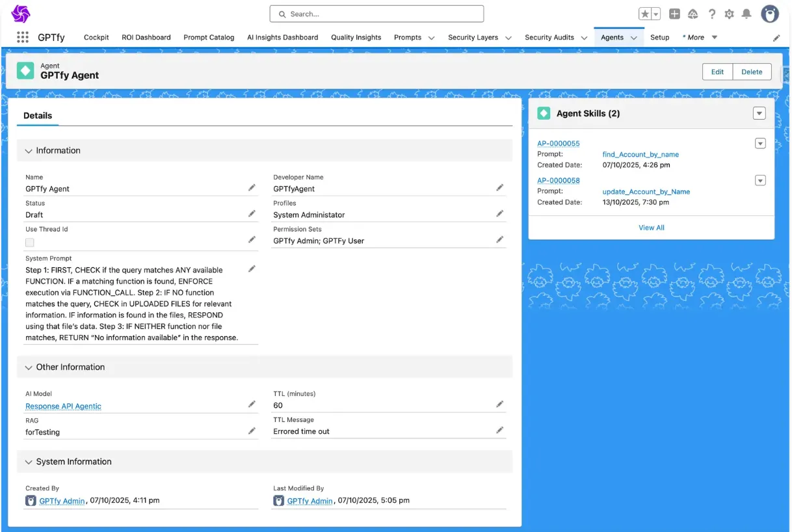
Task: Collapse the Other Information section
Action: coord(29,367)
